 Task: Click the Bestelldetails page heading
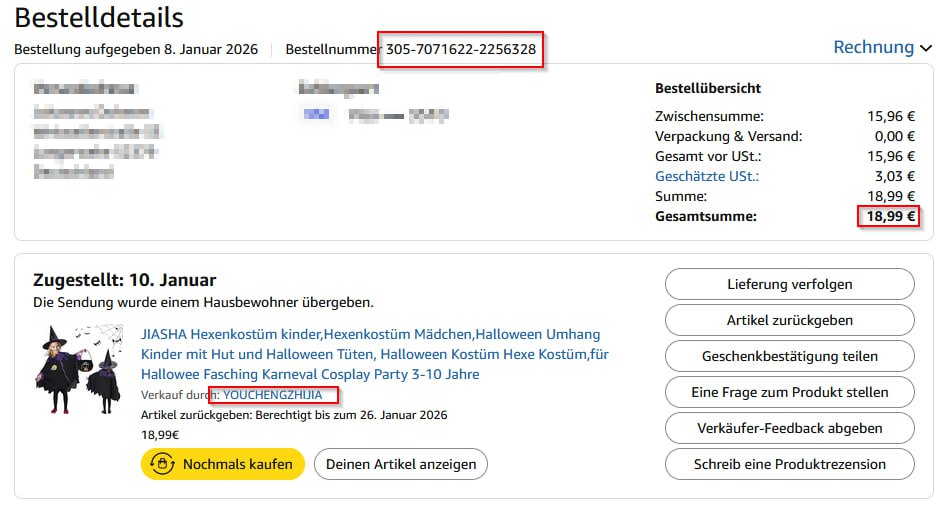coord(99,17)
